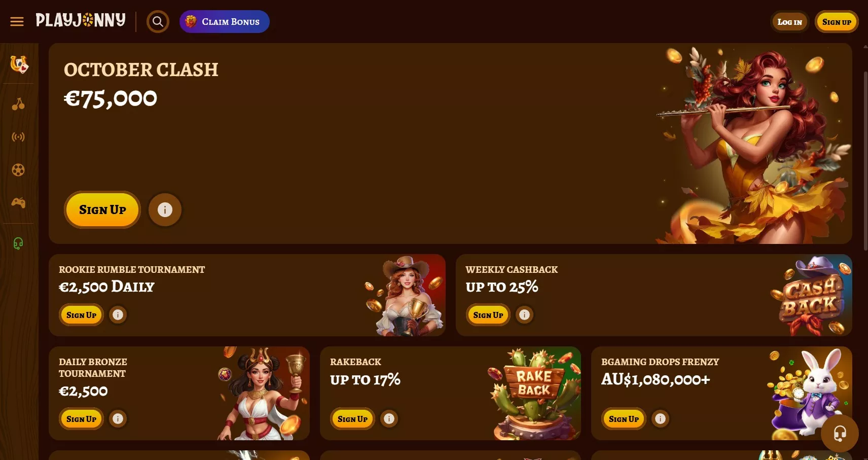This screenshot has height=460, width=868.
Task: View Weekly Cashback info icon
Action: click(524, 314)
